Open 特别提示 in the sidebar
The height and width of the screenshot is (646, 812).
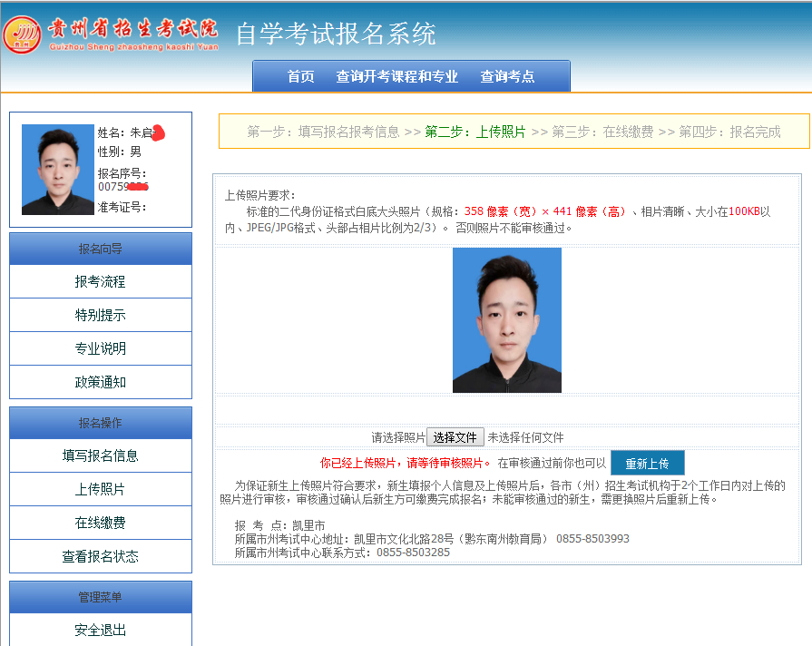[101, 316]
